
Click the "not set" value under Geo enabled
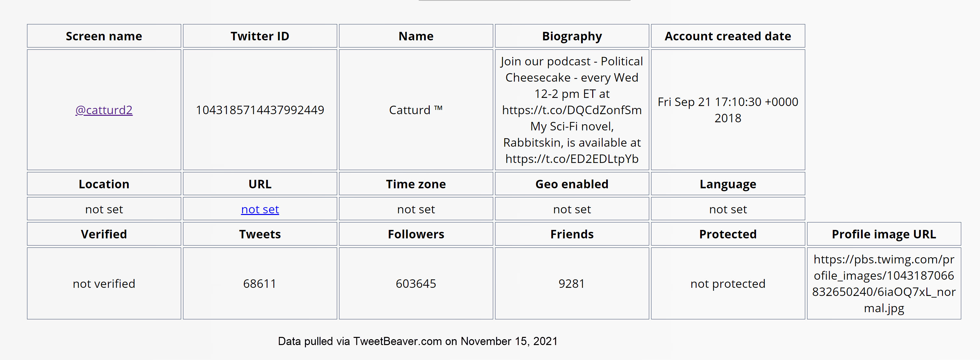[571, 209]
